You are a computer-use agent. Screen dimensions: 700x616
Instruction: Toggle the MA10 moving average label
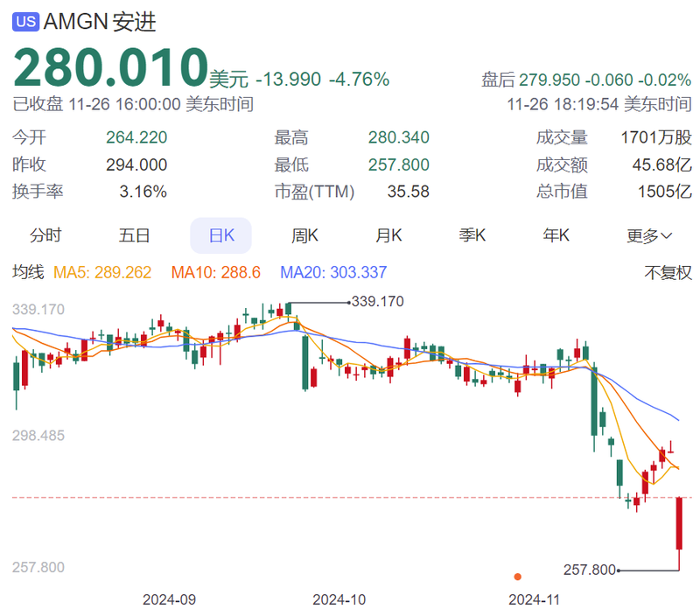(x=215, y=273)
